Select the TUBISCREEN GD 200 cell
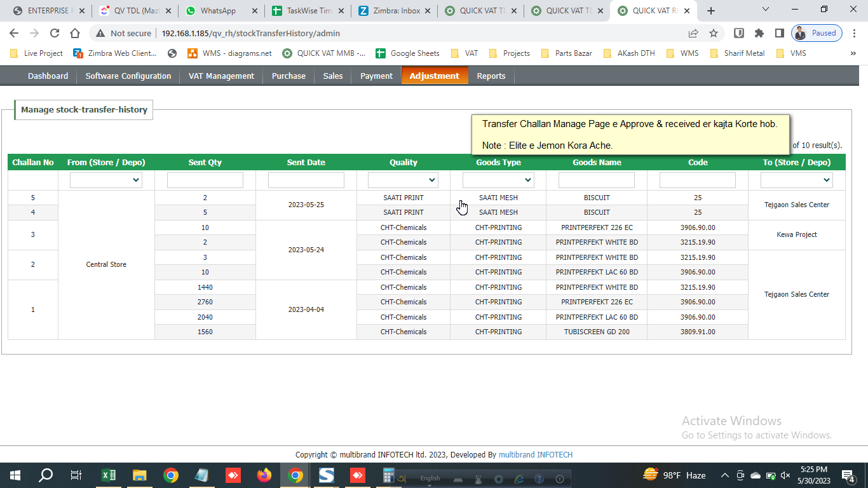This screenshot has height=488, width=868. tap(597, 332)
